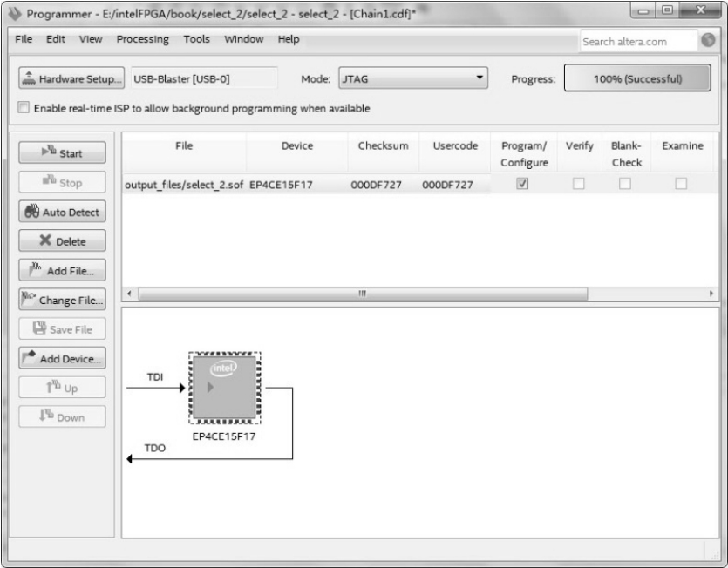Click the Blank-Check column header
Viewport: 728px width, 568px height.
pyautogui.click(x=626, y=154)
